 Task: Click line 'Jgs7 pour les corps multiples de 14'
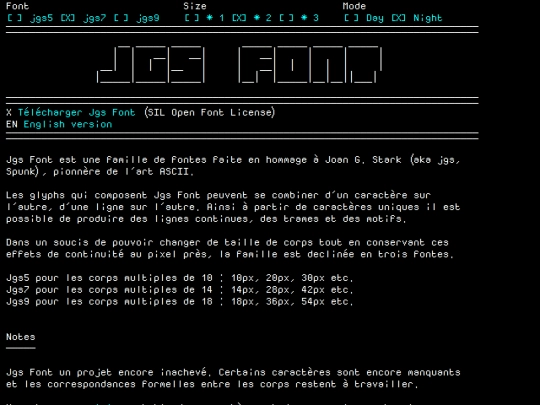[109, 290]
